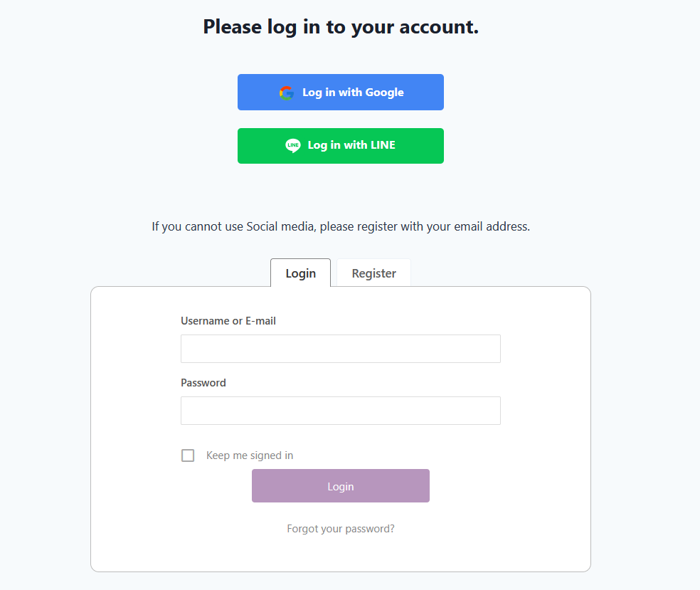Screen dimensions: 700x590
Task: Click the LINE speech-bubble logo icon
Action: [x=293, y=146]
